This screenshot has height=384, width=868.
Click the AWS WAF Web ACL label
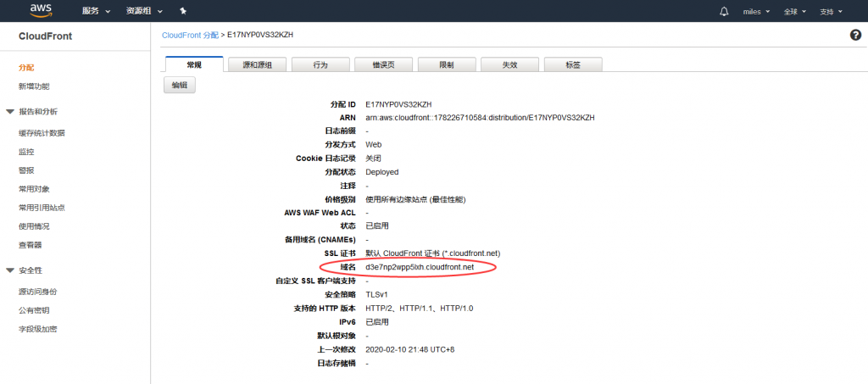(x=320, y=213)
